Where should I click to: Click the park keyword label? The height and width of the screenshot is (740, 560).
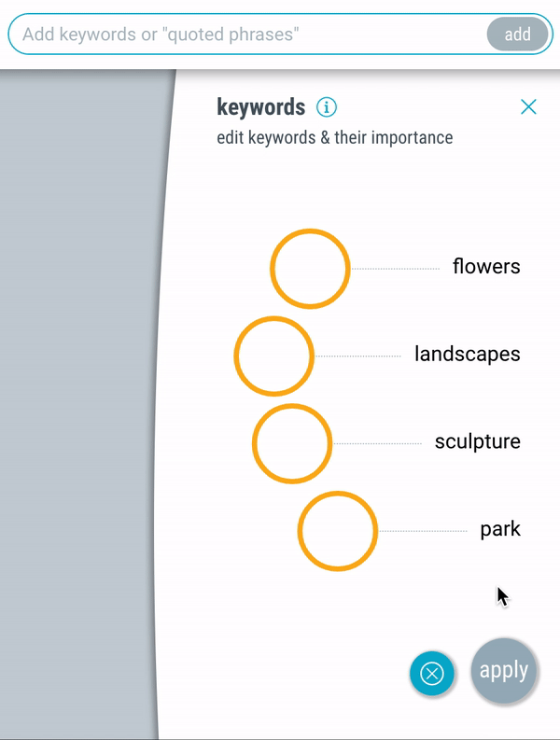tap(500, 529)
